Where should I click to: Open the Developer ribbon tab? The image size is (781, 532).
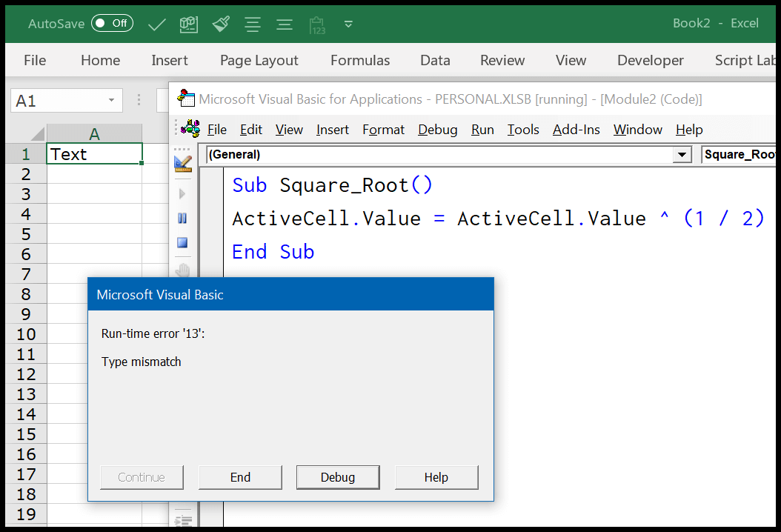coord(650,61)
